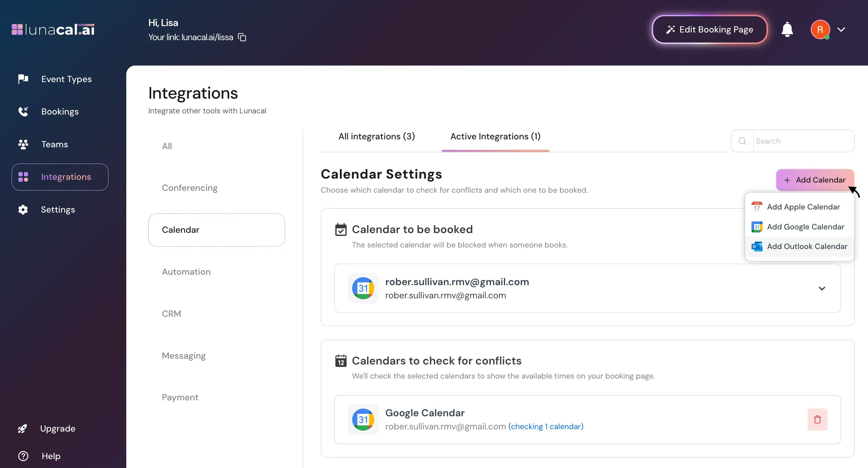The image size is (868, 468).
Task: Select the Conferencing category
Action: point(189,188)
